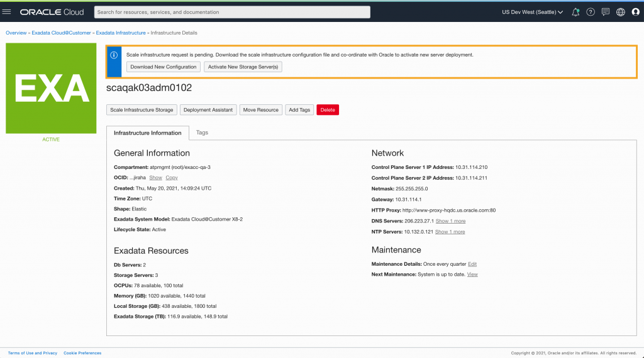Click the Infrastructure Details breadcrumb text
This screenshot has height=358, width=644.
coord(174,33)
